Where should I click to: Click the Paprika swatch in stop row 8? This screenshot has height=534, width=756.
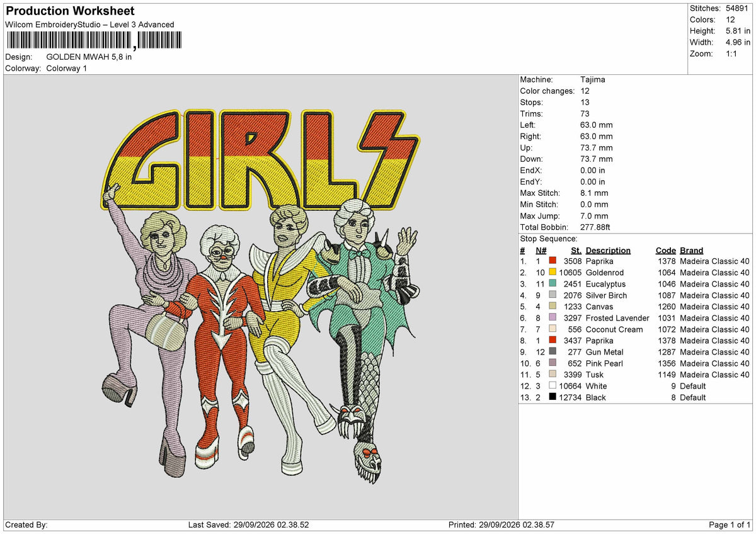[x=553, y=340]
